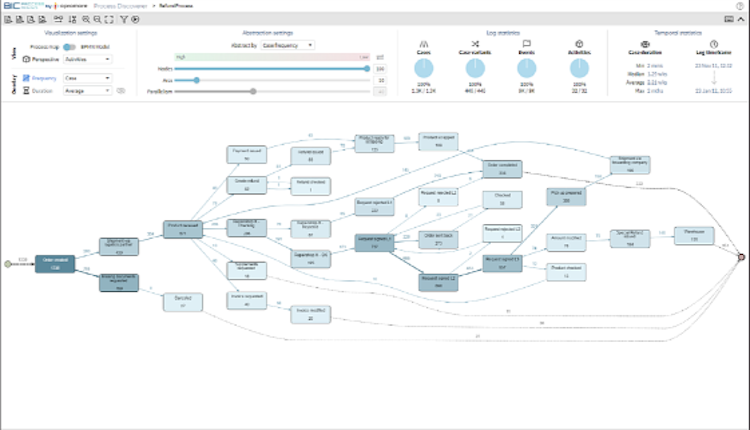This screenshot has width=750, height=430.
Task: Zoom in on the process map
Action: pos(86,20)
